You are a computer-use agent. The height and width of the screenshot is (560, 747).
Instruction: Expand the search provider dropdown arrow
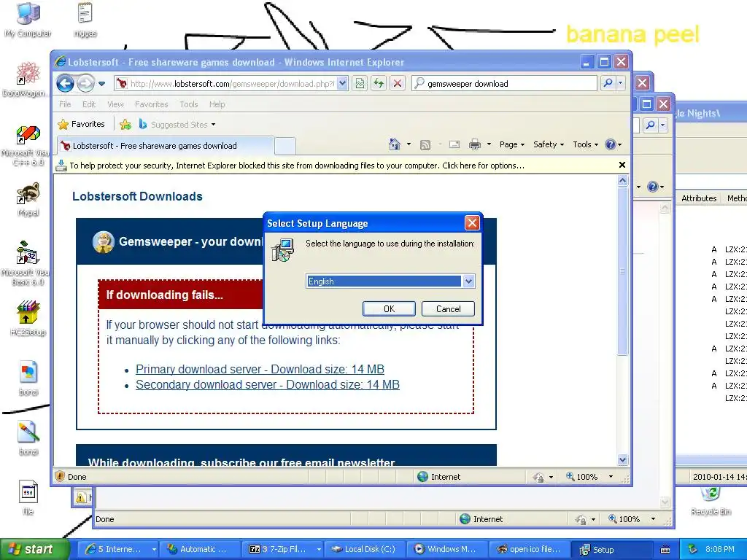(x=620, y=83)
